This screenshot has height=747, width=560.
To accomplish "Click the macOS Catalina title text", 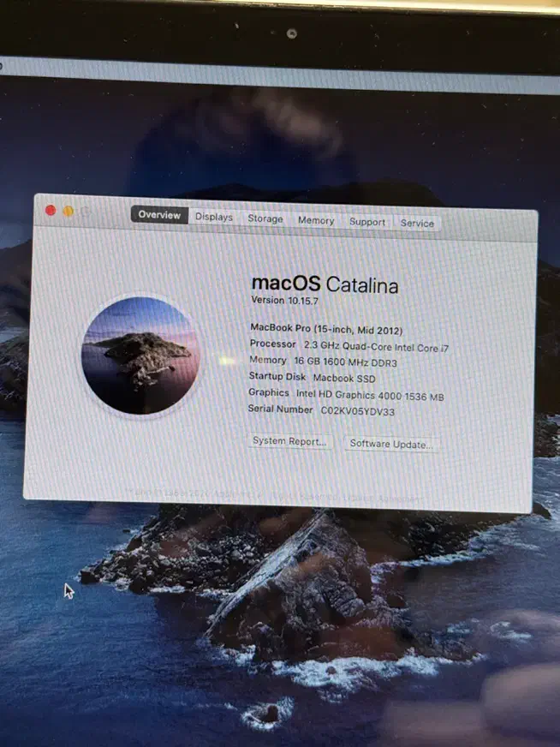I will tap(325, 284).
